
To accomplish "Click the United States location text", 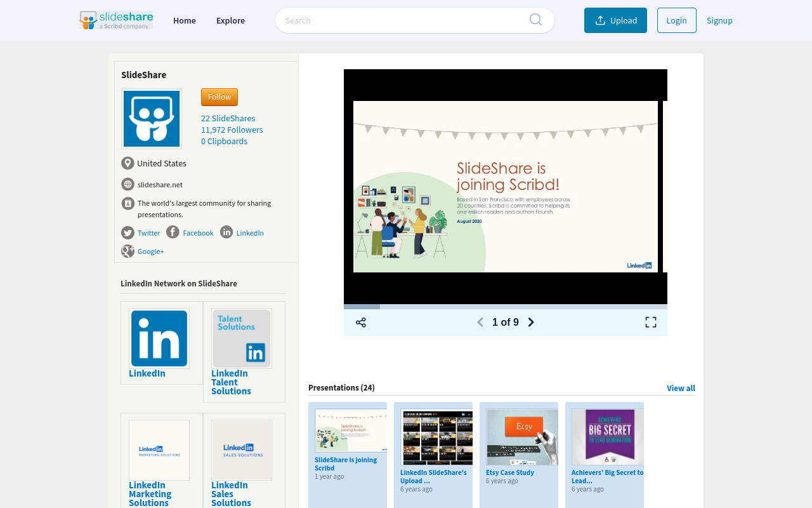I will point(162,163).
